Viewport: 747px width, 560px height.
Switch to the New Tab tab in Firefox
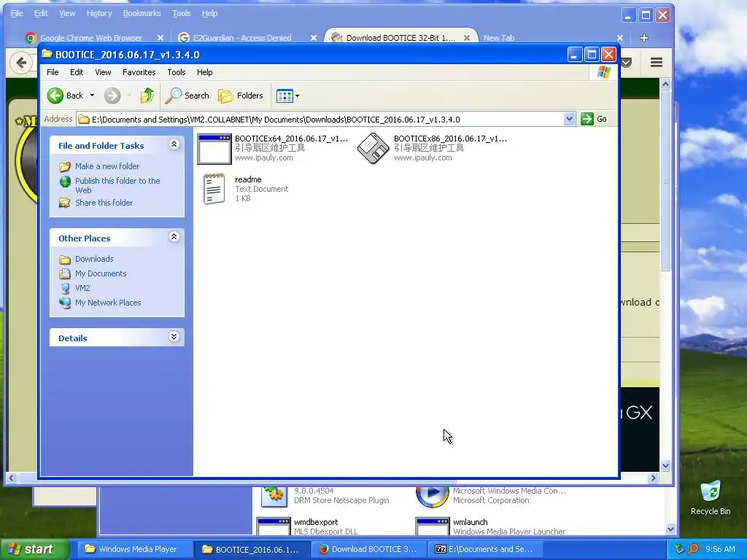coord(499,38)
